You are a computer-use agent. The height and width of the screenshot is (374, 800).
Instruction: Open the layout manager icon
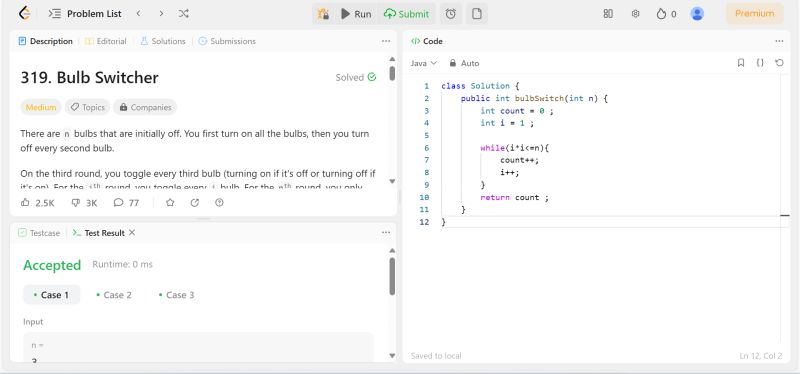click(608, 14)
